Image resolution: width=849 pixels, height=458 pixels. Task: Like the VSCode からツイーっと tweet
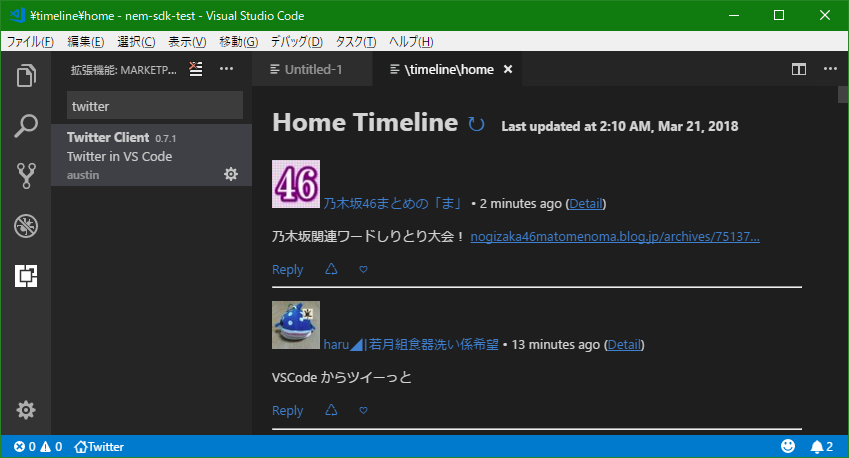[x=363, y=410]
